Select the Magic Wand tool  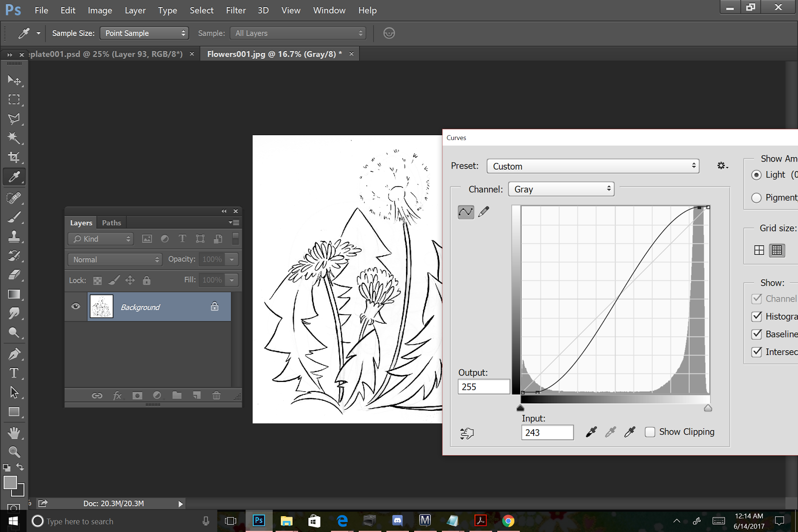click(x=14, y=138)
